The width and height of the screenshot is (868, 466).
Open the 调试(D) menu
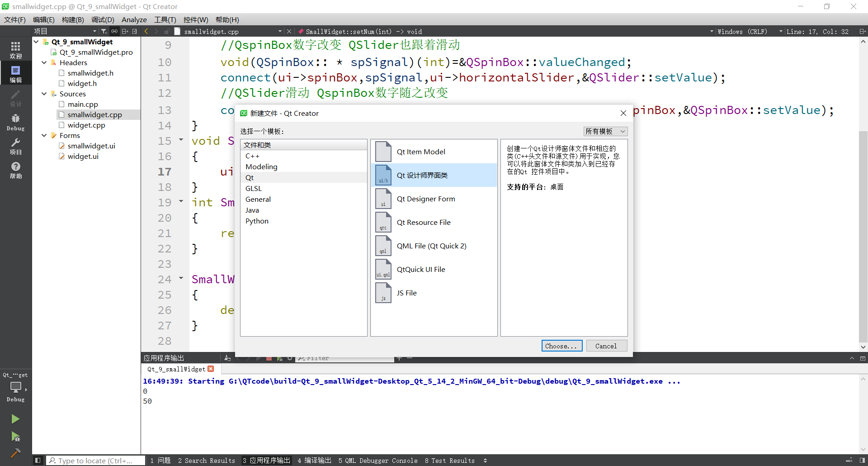tap(103, 19)
